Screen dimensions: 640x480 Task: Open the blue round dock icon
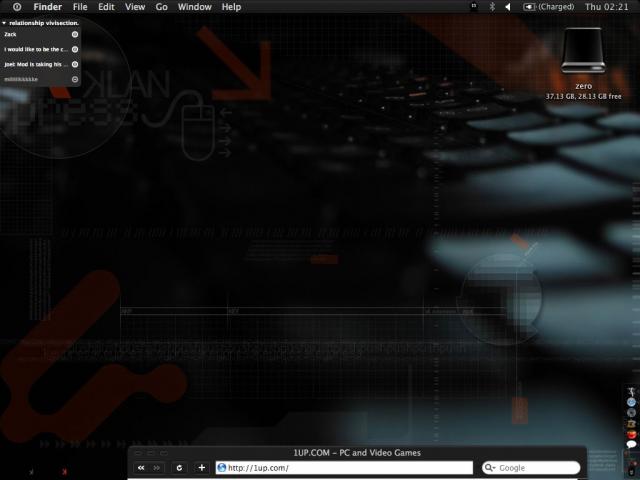point(631,402)
